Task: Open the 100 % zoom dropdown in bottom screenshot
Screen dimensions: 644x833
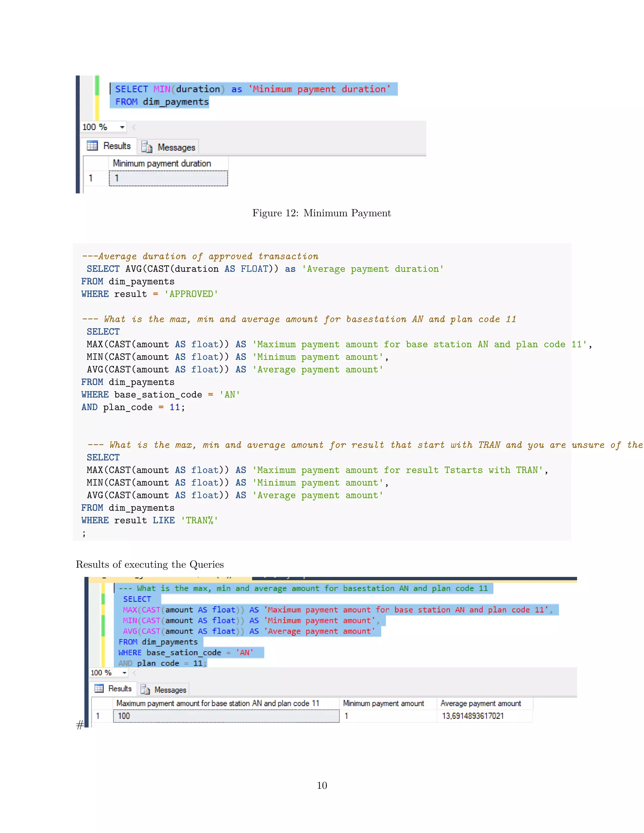Action: [x=125, y=673]
